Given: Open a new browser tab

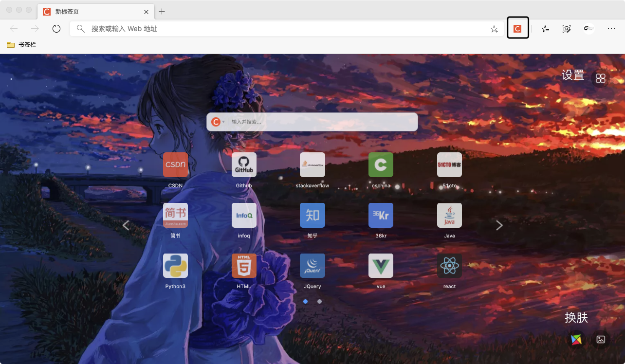Looking at the screenshot, I should coord(162,12).
